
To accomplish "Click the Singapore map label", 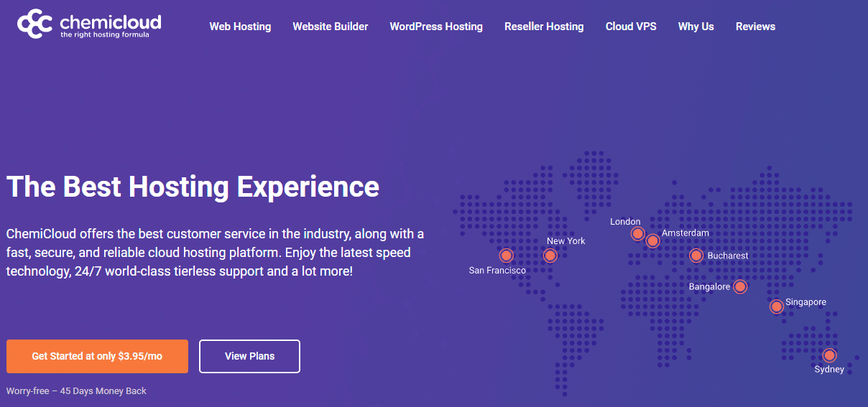I will click(x=806, y=302).
